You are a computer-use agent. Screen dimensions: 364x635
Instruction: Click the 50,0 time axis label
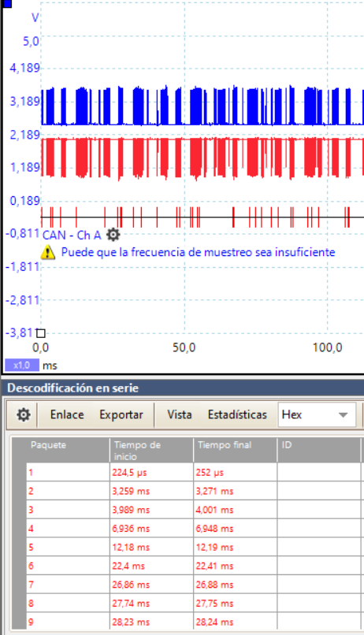coord(184,347)
